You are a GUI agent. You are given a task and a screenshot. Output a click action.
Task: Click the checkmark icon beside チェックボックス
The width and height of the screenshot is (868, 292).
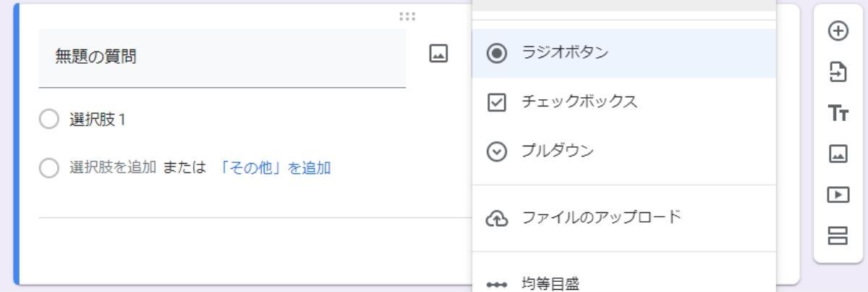click(496, 103)
